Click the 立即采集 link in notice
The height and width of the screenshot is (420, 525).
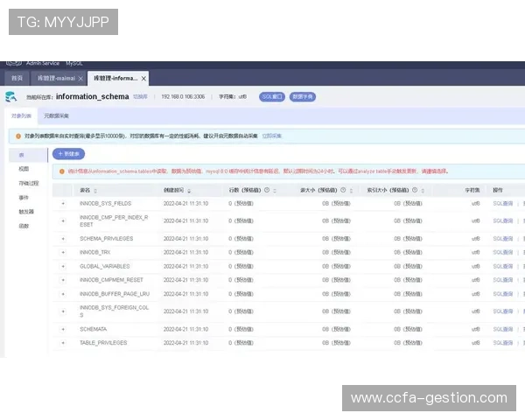[271, 136]
